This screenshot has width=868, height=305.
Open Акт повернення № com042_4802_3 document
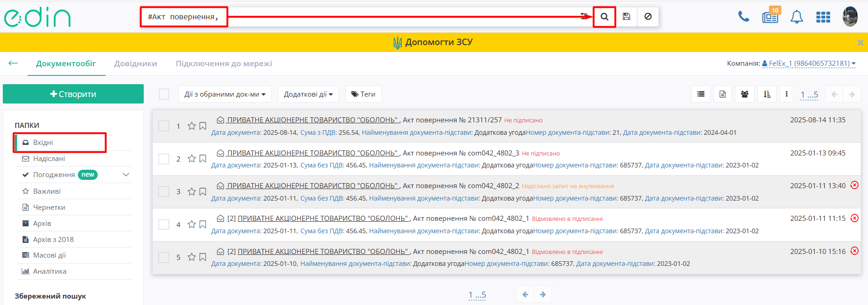461,153
